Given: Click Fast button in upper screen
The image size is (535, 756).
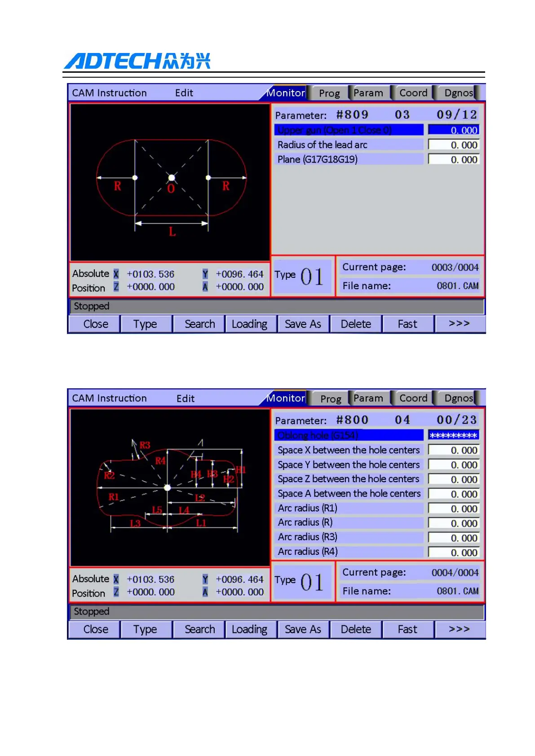Looking at the screenshot, I should point(408,324).
